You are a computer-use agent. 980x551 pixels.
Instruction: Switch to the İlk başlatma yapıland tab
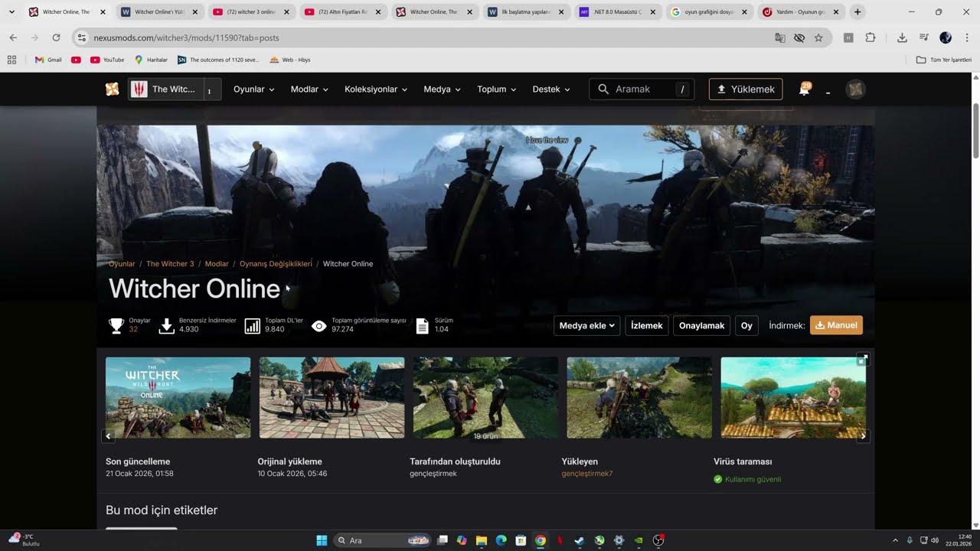(x=526, y=12)
